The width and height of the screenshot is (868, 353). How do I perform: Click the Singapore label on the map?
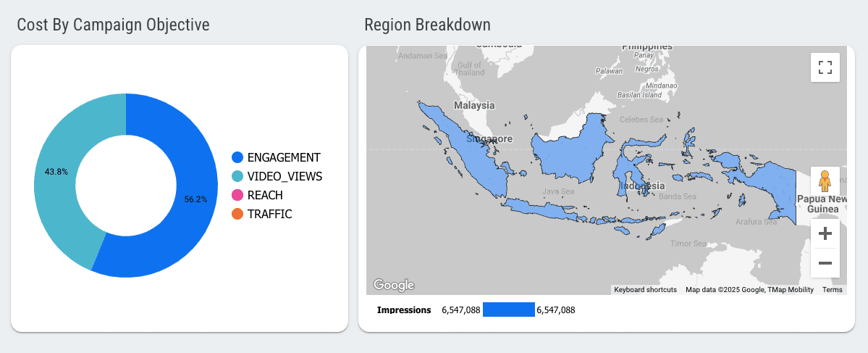(x=489, y=139)
